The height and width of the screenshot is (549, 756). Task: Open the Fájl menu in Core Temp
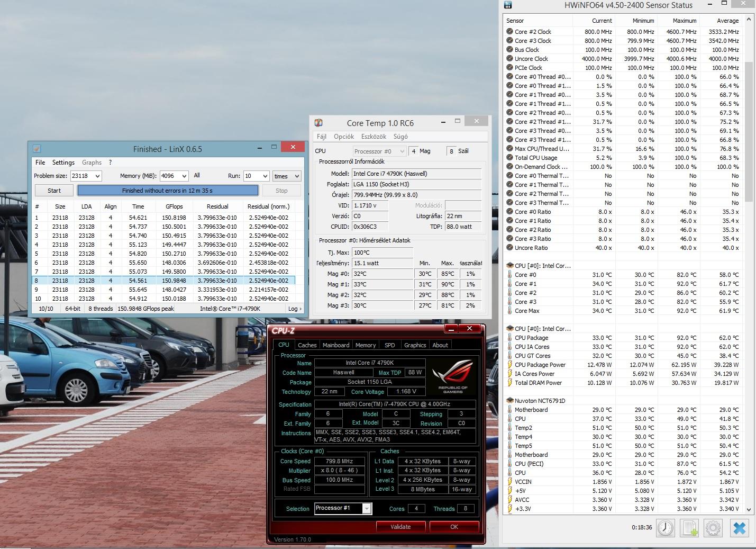322,137
